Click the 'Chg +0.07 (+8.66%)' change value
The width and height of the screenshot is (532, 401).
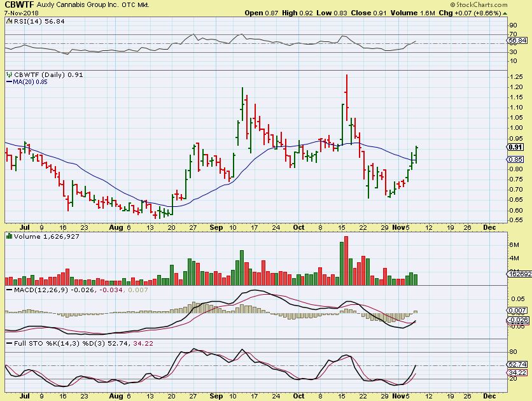click(470, 13)
